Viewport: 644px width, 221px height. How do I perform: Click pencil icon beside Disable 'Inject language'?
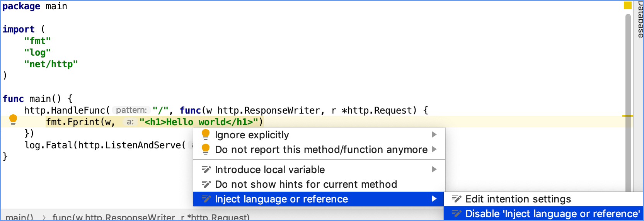coord(457,214)
